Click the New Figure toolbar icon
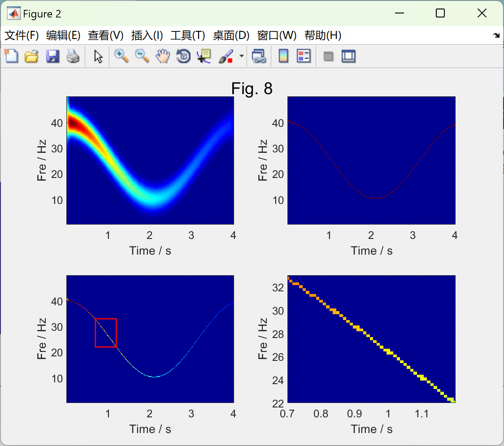 11,56
